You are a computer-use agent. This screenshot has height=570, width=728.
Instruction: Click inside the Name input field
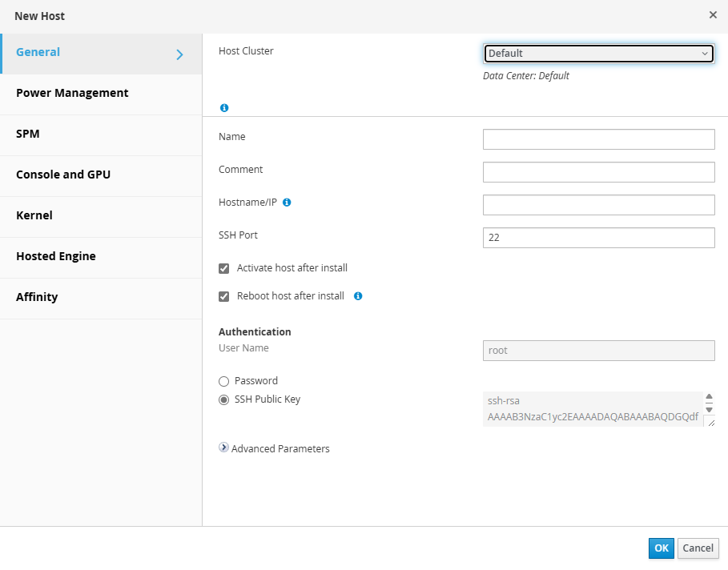[598, 138]
